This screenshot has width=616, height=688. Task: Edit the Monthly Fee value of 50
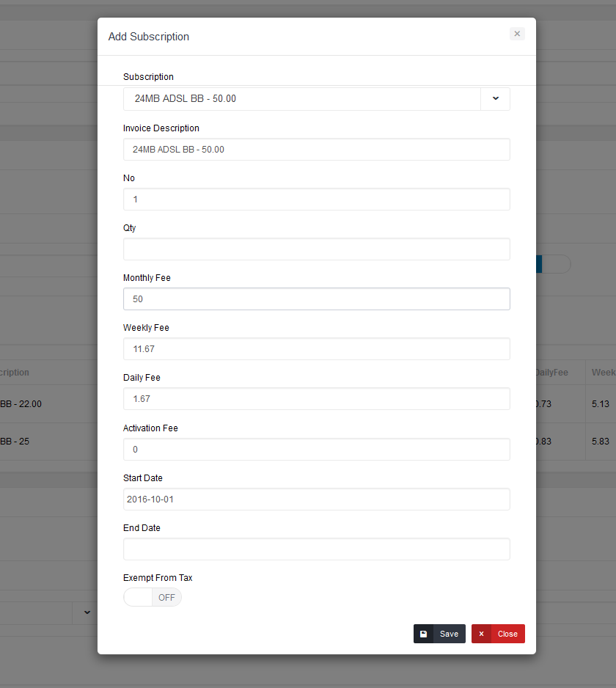tap(316, 299)
